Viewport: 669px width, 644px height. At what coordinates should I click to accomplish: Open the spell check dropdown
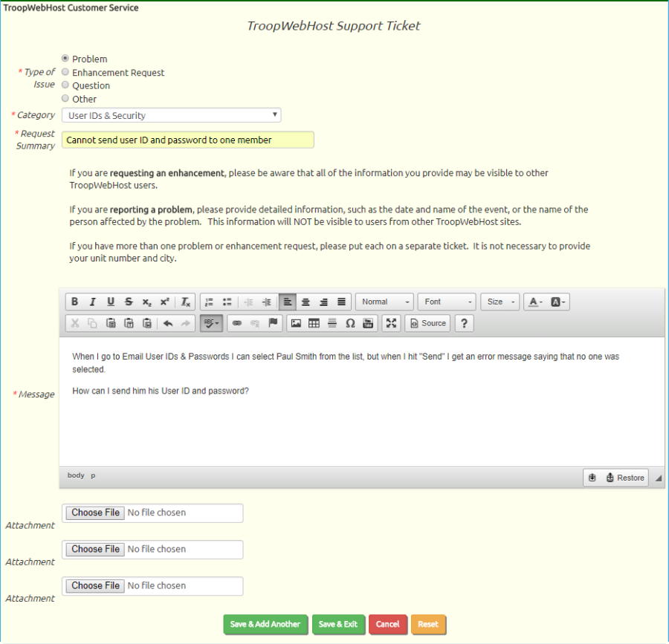tap(211, 323)
